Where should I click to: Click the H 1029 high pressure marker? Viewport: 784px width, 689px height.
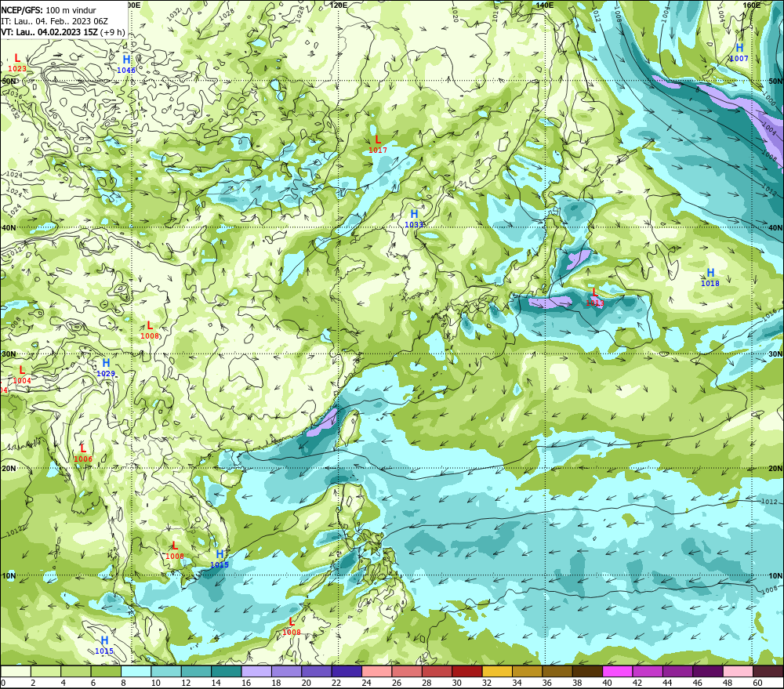(106, 368)
